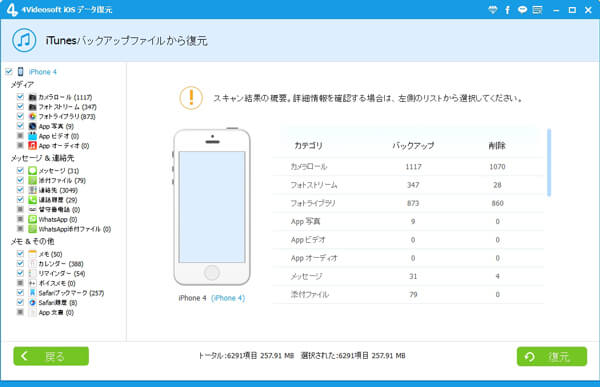Toggle the フォトライブラリ (873) checkbox
The height and width of the screenshot is (387, 600).
pos(20,116)
